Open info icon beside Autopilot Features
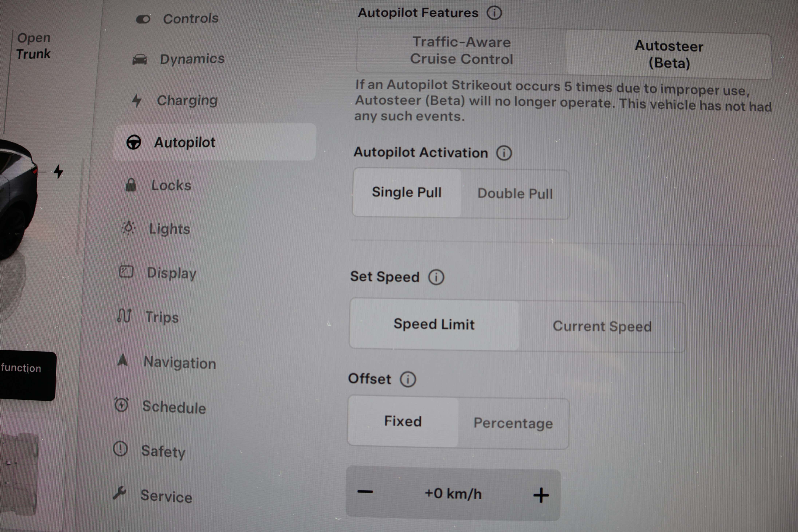798x532 pixels. [494, 13]
